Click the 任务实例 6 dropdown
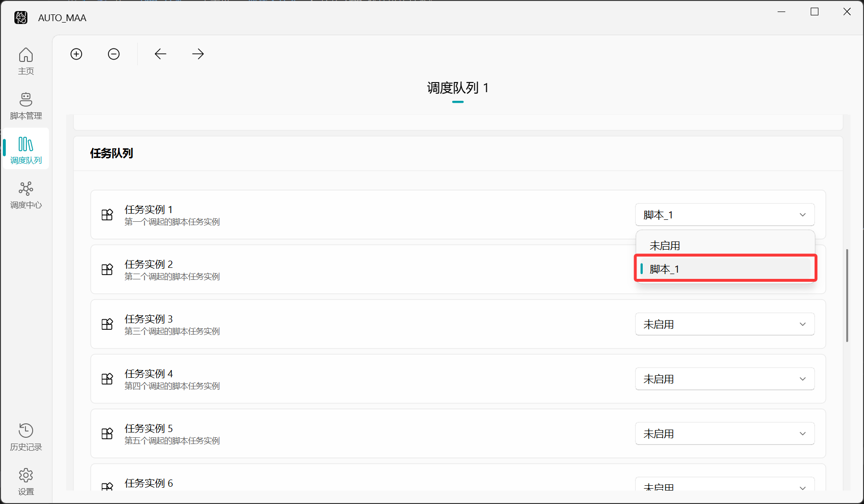The height and width of the screenshot is (504, 864). (x=724, y=486)
